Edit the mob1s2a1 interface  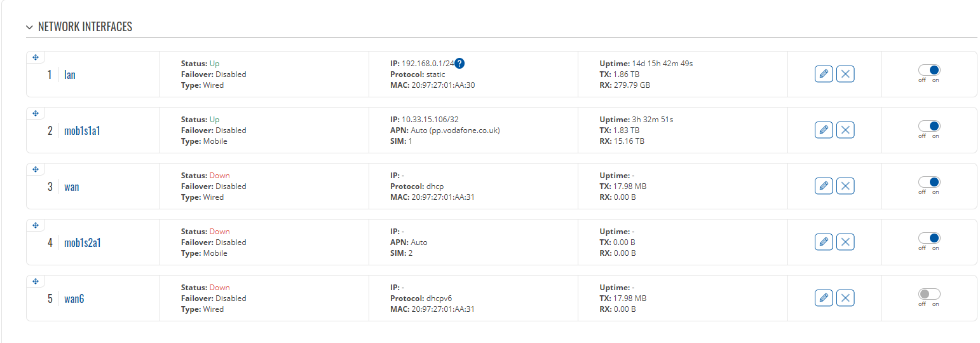click(x=824, y=242)
